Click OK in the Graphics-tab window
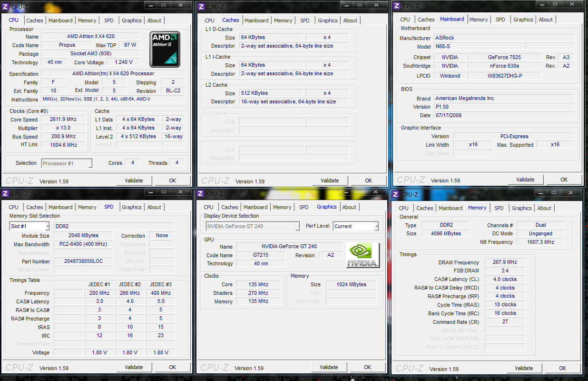 point(367,367)
